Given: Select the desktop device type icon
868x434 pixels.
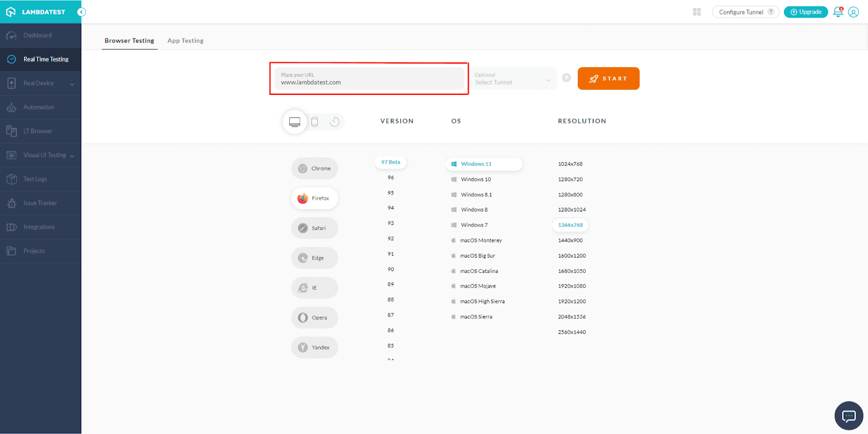Looking at the screenshot, I should [295, 122].
